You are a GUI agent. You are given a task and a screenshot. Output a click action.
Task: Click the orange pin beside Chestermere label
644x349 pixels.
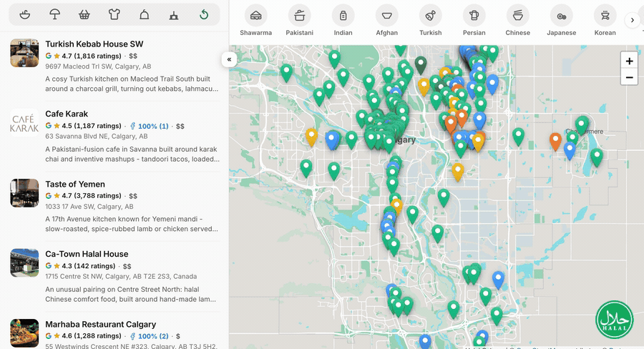555,141
